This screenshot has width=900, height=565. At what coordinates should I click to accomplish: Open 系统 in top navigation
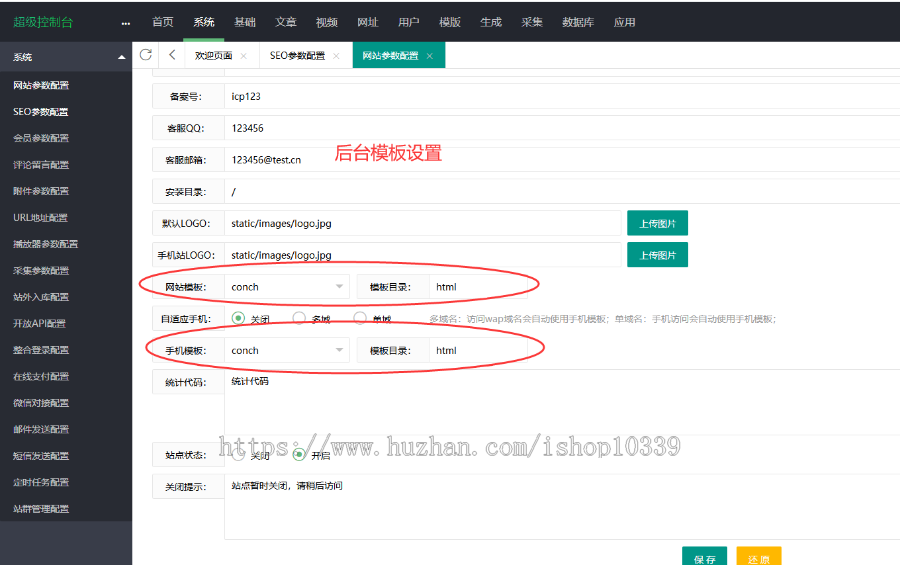(x=204, y=22)
